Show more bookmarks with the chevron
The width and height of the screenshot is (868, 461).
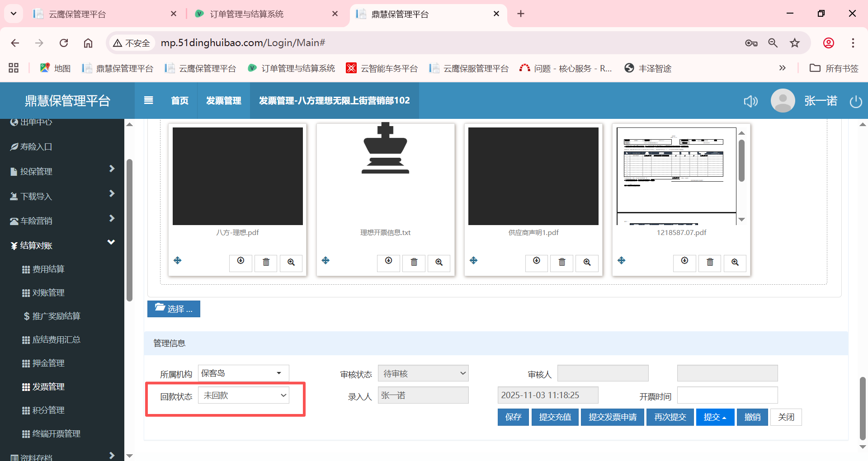tap(783, 68)
